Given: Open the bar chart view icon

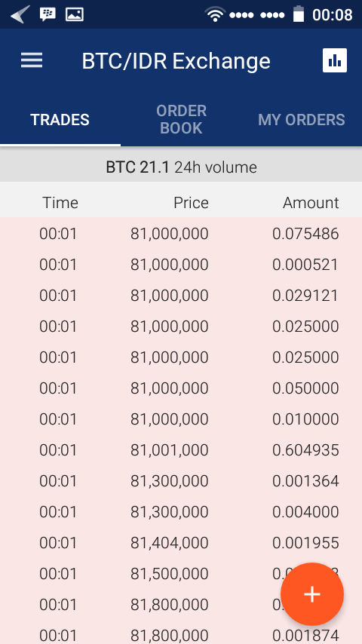Looking at the screenshot, I should click(335, 60).
